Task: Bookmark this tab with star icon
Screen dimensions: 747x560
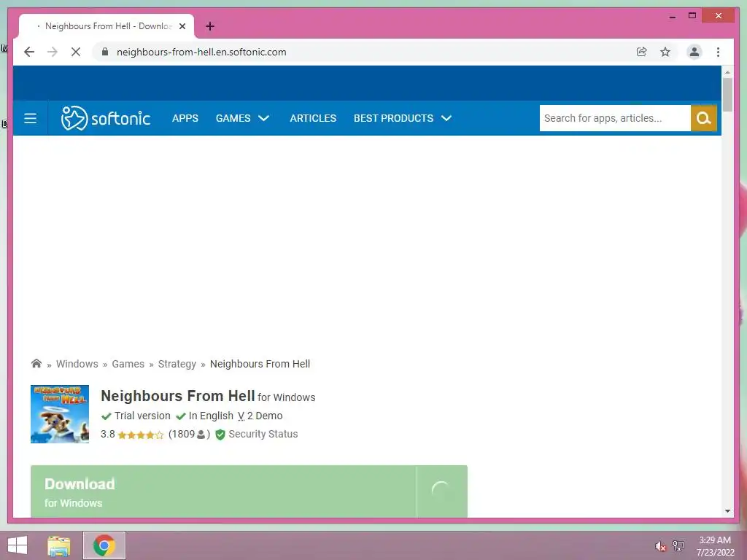Action: tap(665, 52)
